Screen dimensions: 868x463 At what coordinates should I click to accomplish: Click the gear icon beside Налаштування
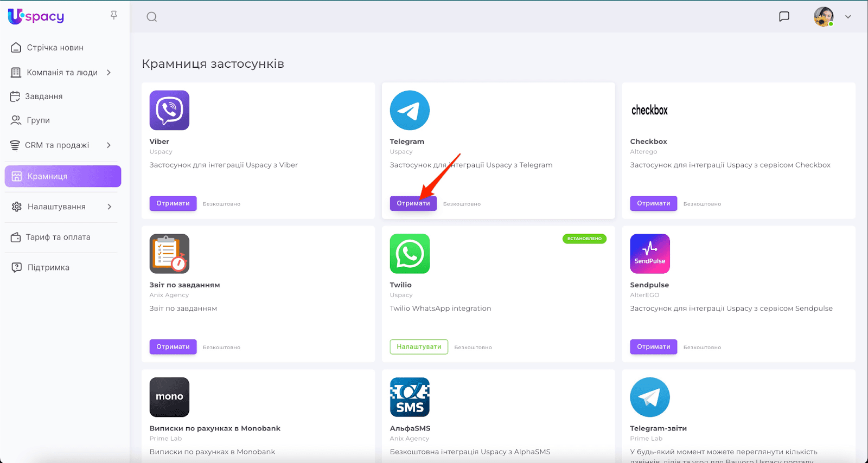coord(17,207)
